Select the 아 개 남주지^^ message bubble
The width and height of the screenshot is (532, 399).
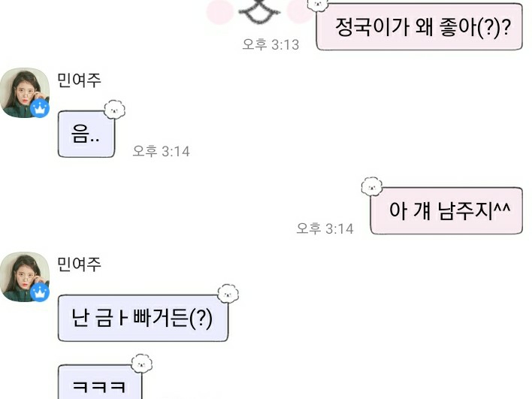(x=446, y=210)
